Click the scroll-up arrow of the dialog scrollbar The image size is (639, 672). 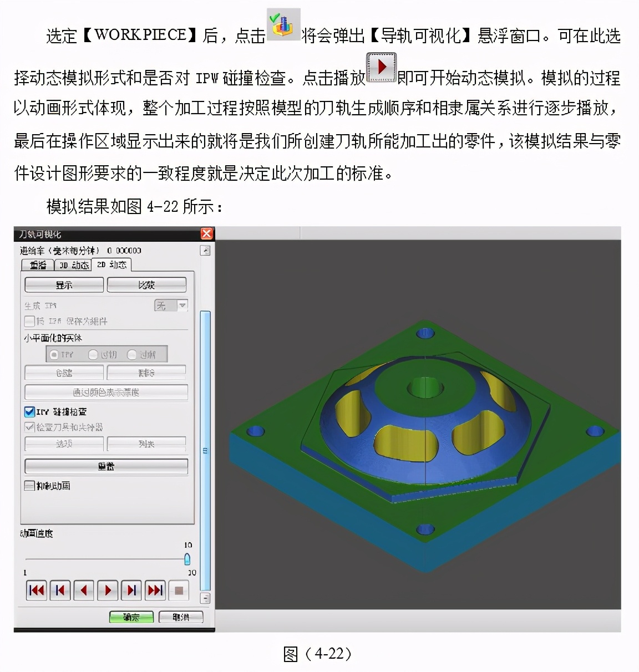pyautogui.click(x=205, y=251)
